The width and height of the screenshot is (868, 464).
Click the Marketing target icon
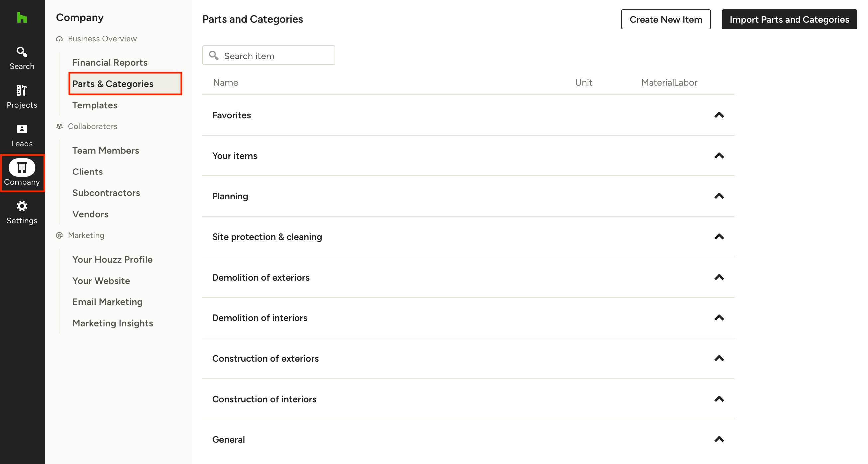59,235
